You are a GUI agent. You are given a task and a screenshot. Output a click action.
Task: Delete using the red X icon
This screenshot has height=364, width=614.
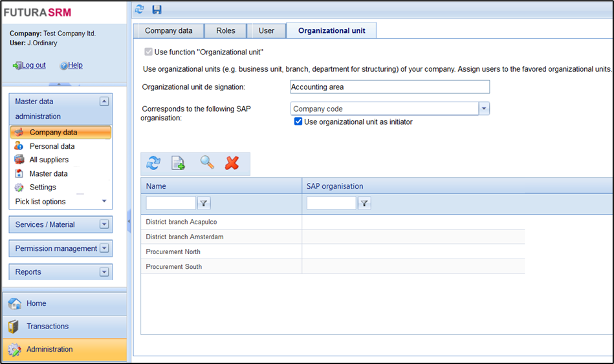pos(232,164)
